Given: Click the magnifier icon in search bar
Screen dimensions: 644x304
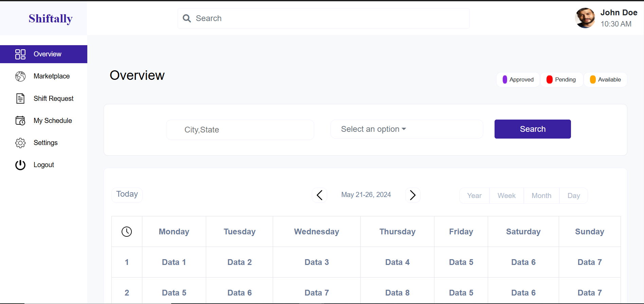Looking at the screenshot, I should point(187,18).
